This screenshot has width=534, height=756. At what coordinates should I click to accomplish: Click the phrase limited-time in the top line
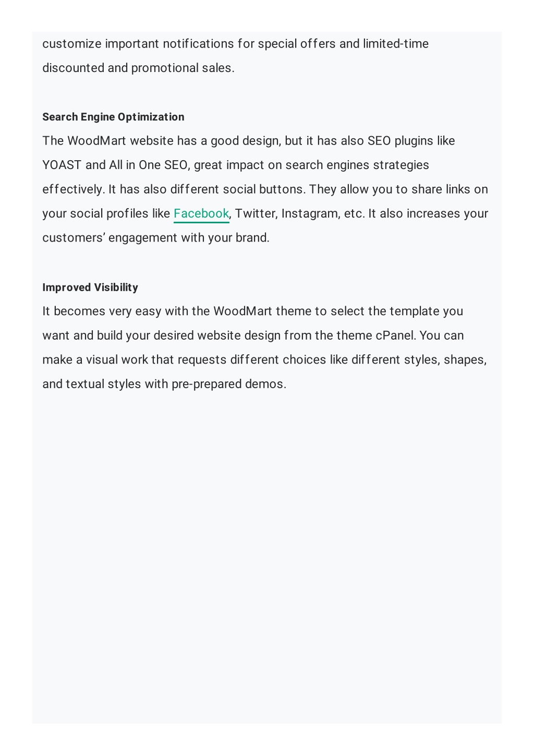pos(396,43)
